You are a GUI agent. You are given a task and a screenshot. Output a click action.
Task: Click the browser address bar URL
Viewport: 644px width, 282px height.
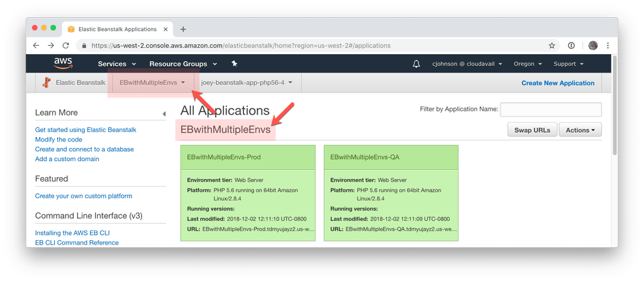point(241,46)
